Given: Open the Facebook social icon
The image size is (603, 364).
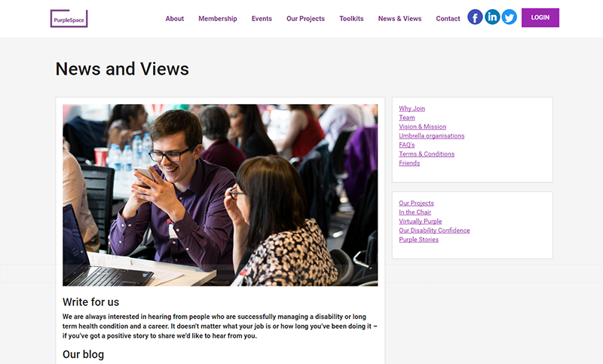Looking at the screenshot, I should (x=475, y=17).
